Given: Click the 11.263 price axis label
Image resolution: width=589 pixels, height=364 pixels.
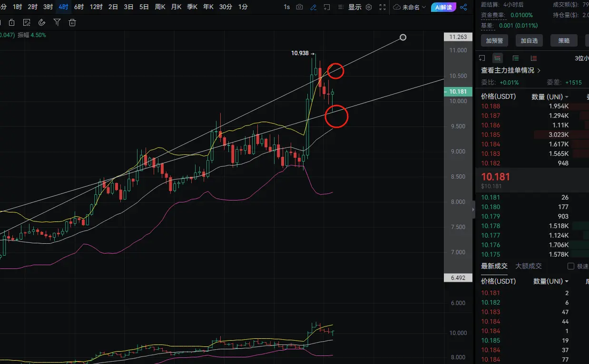Looking at the screenshot, I should tap(458, 37).
